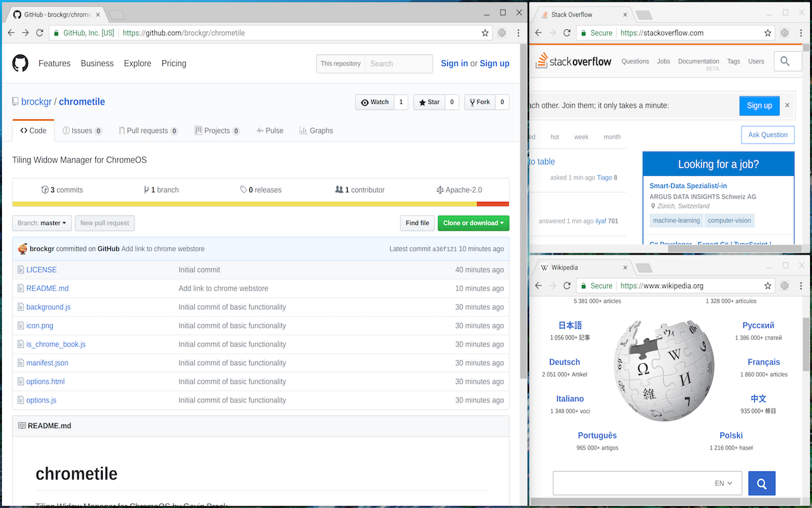
Task: Open the EN language dropdown on Wikipedia
Action: click(723, 483)
